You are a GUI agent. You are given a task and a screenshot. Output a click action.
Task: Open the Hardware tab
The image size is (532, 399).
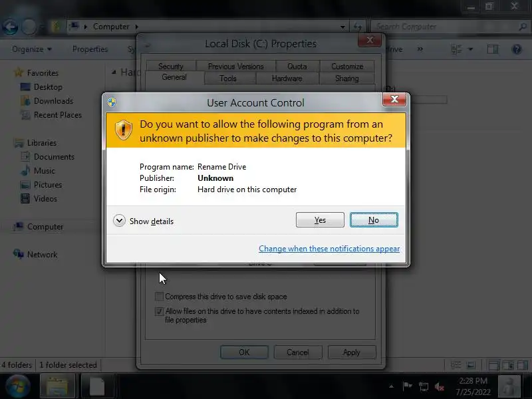point(287,78)
